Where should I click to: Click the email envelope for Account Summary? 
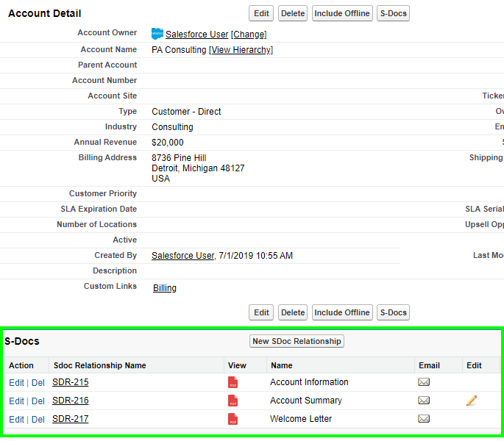pyautogui.click(x=424, y=401)
